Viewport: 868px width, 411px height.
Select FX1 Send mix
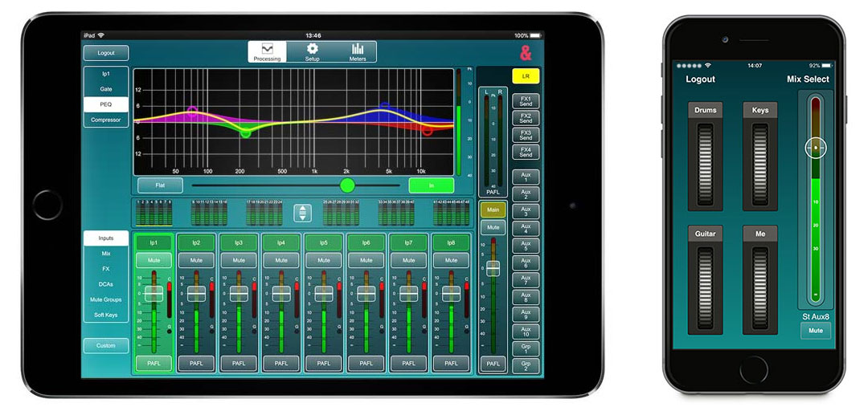coord(526,101)
